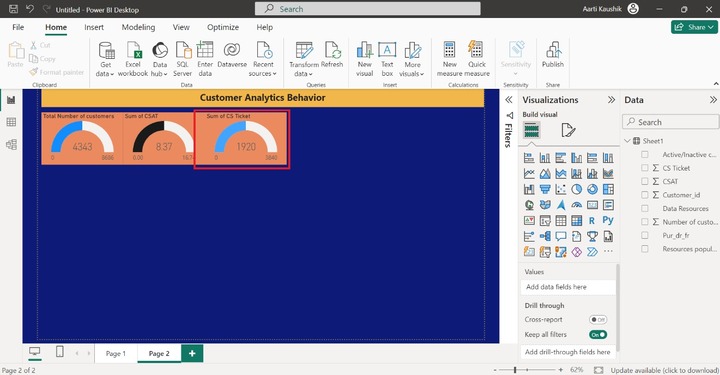Click Update available link
The width and height of the screenshot is (720, 375).
coord(664,370)
